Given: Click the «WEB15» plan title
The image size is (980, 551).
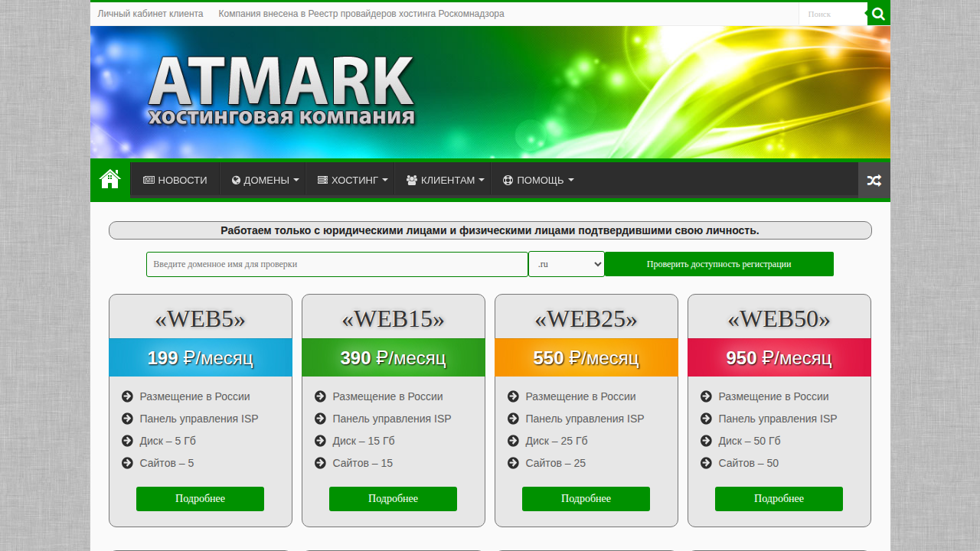Looking at the screenshot, I should point(393,318).
